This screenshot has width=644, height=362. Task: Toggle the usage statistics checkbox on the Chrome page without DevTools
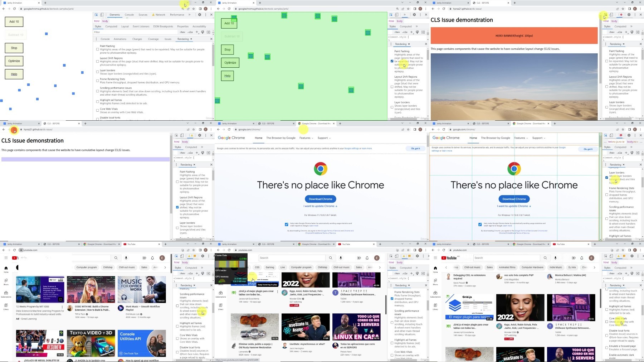click(x=287, y=225)
